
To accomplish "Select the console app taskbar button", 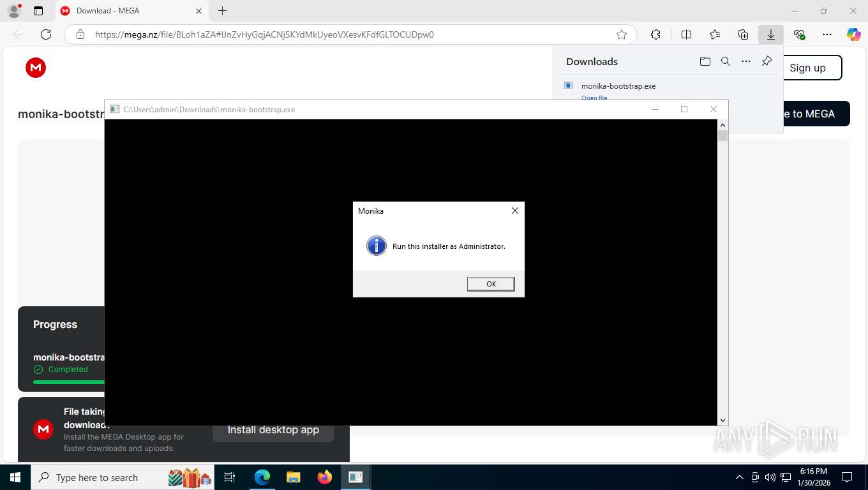I will click(355, 477).
